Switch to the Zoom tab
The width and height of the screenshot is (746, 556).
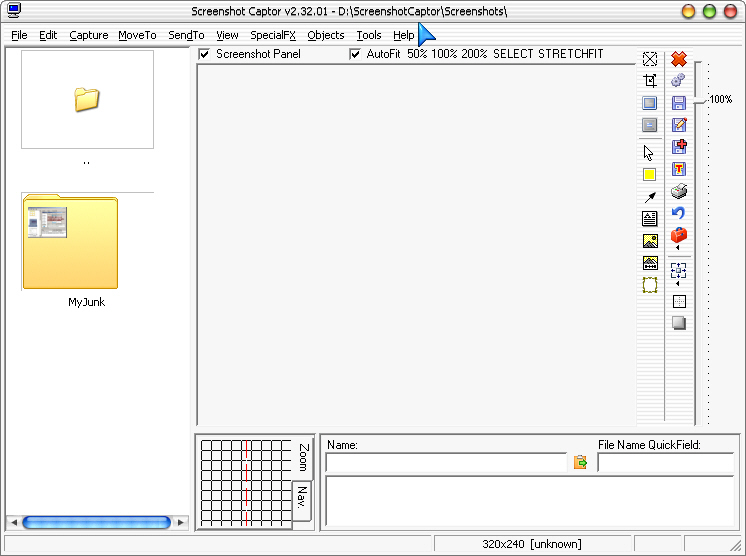pos(304,458)
